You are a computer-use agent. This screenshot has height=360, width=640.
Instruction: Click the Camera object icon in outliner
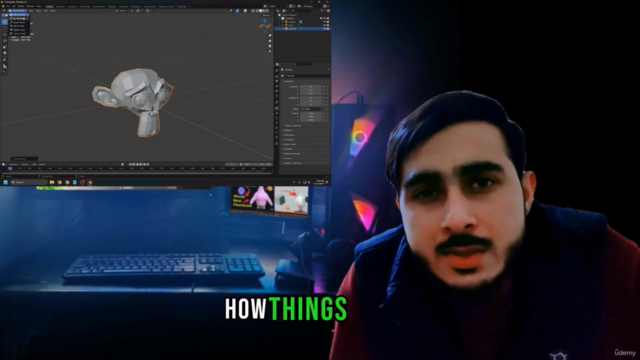pyautogui.click(x=286, y=22)
